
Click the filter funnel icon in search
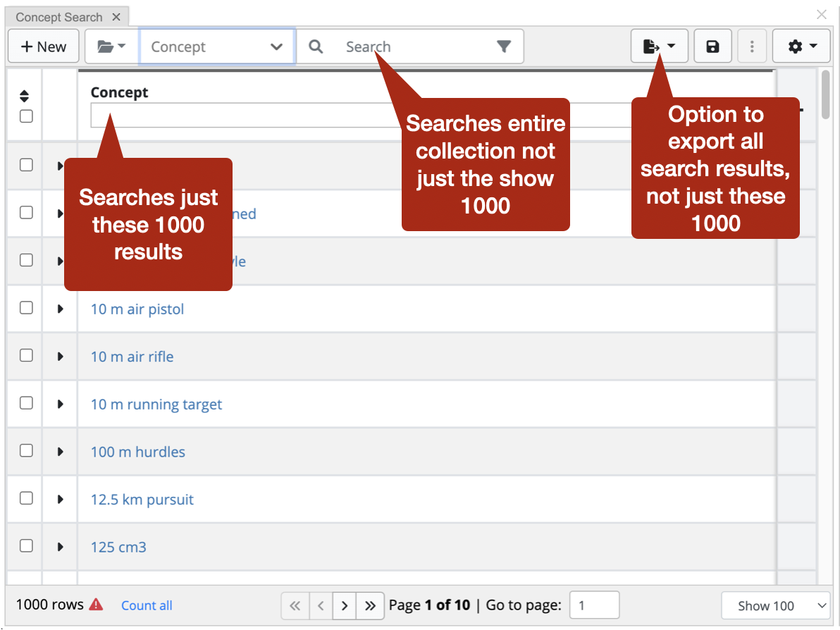tap(503, 47)
